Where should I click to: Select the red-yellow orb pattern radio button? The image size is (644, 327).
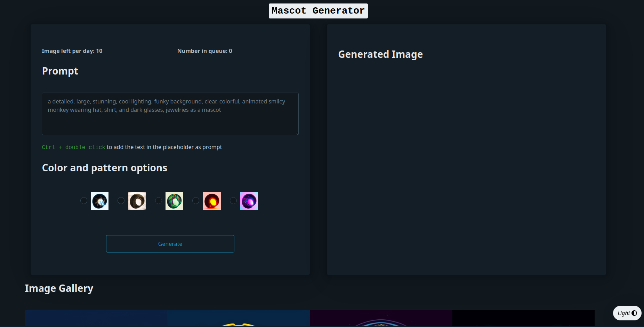[x=196, y=201]
